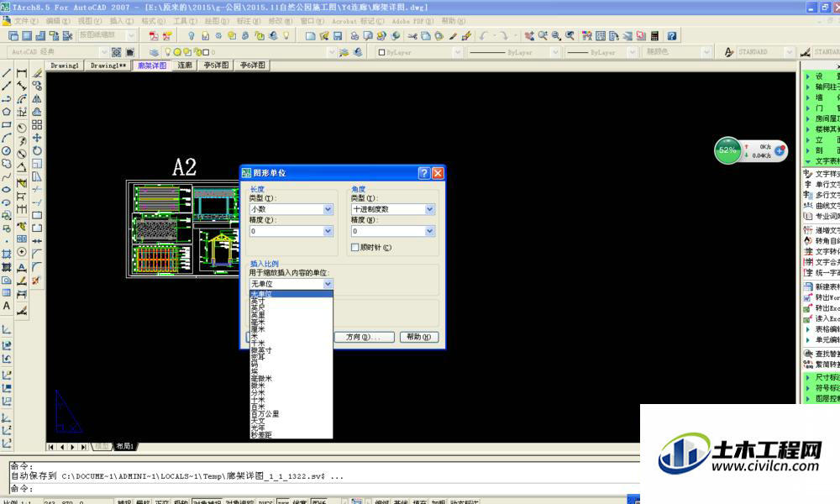Select the Linear dimension tool

tap(22, 73)
